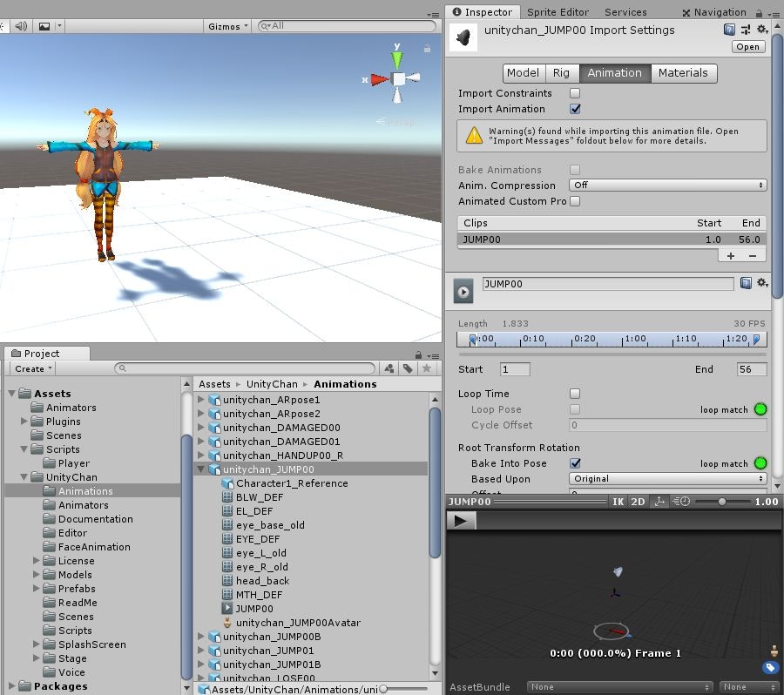Enable Loop Time checkbox
The image size is (784, 695).
[575, 394]
